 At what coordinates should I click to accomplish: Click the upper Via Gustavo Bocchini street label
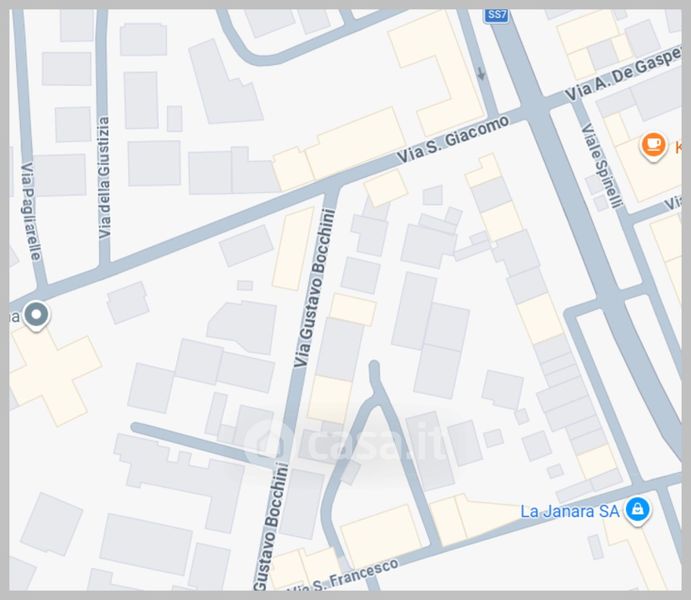pos(314,289)
